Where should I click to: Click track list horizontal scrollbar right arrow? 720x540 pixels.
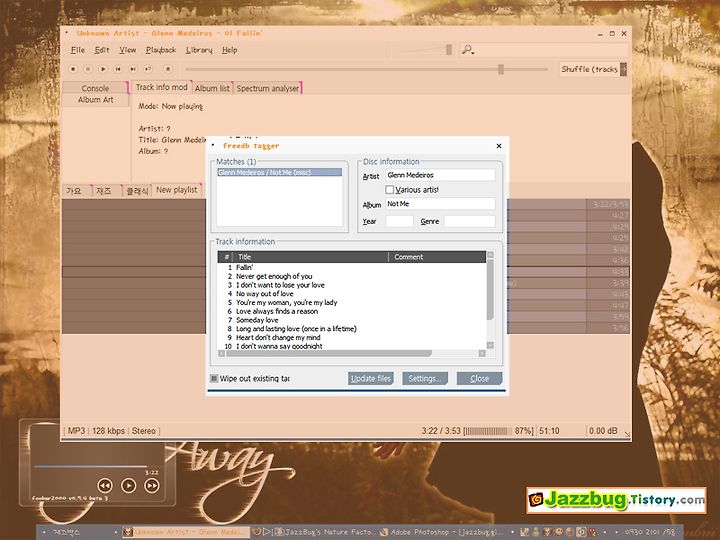point(482,353)
